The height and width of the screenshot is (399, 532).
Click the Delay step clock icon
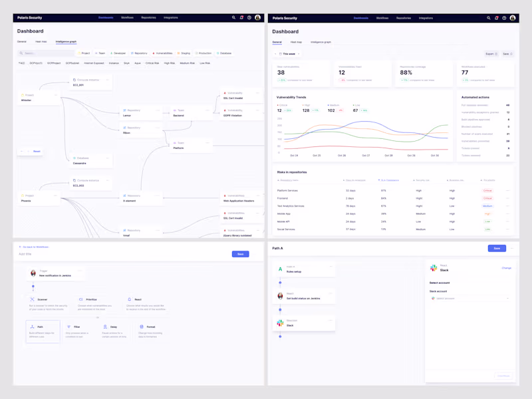click(105, 326)
